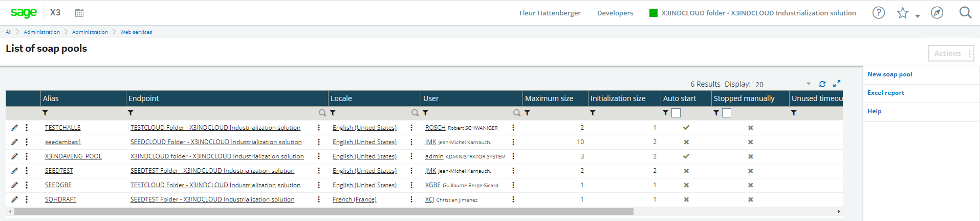Open the Display count dropdown

[x=809, y=84]
